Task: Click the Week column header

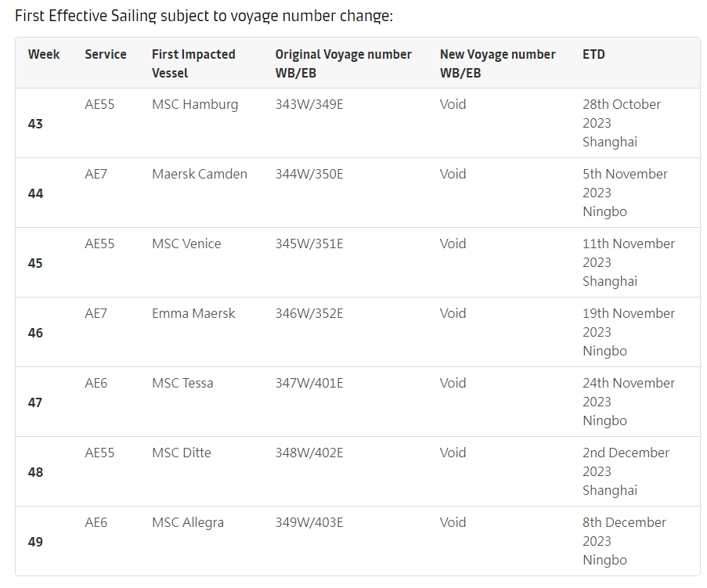Action: coord(44,54)
